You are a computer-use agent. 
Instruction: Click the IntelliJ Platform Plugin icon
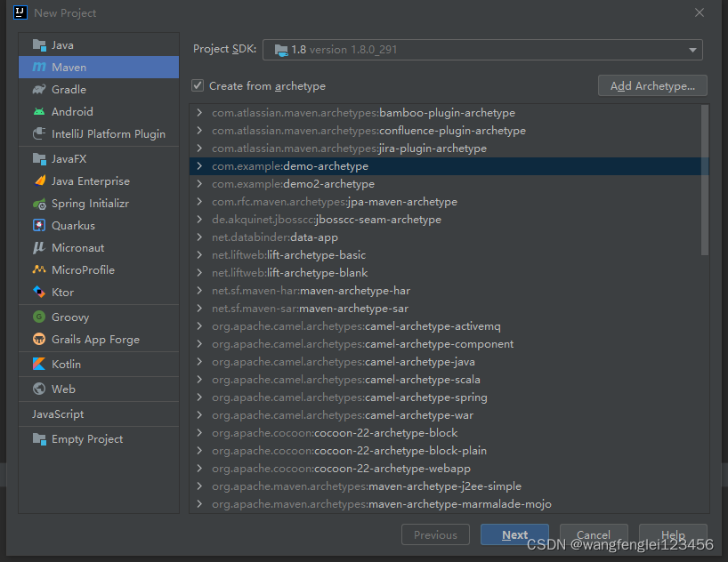(39, 133)
